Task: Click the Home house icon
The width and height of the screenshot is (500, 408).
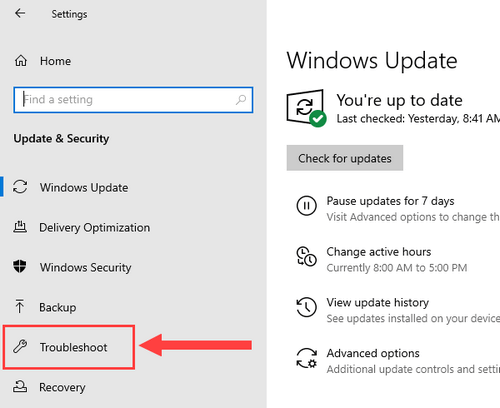Action: (21, 61)
